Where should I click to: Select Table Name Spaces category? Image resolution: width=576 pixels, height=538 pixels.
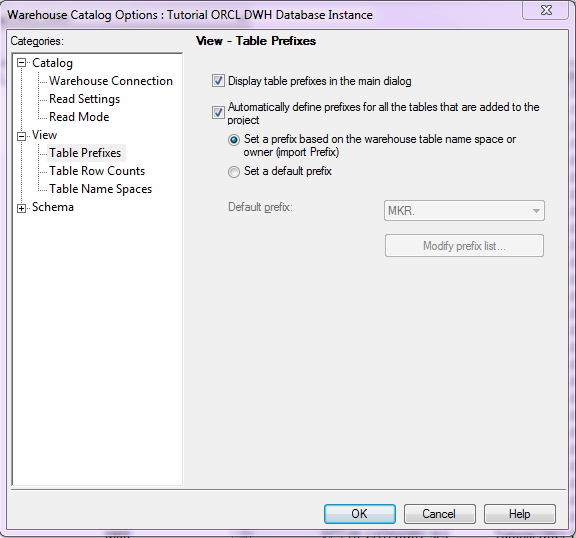pos(100,189)
